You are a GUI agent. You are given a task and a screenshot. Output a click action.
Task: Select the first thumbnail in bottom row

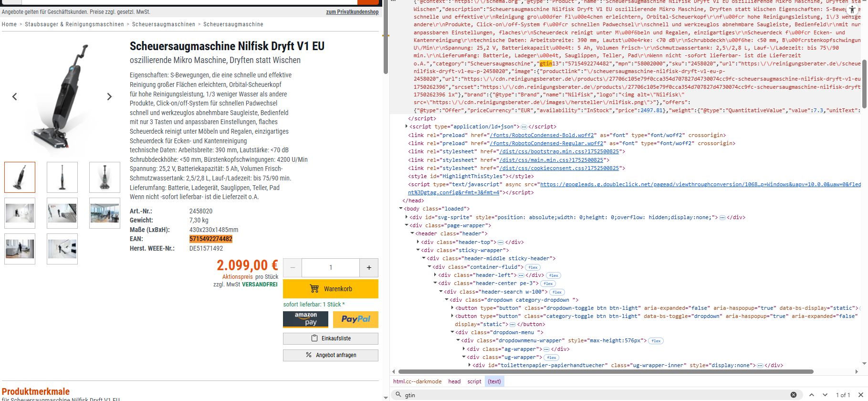point(20,249)
